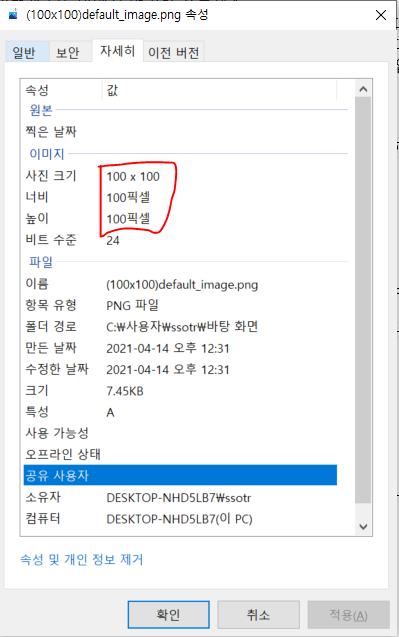Select the 수정한 날짜 property label
Screen dimensions: 399x637
click(57, 369)
